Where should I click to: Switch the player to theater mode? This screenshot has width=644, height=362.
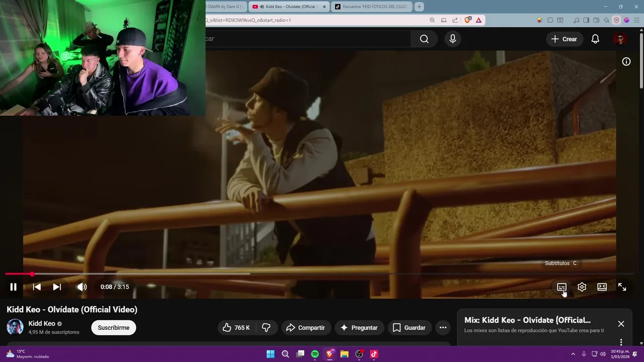coord(602,287)
